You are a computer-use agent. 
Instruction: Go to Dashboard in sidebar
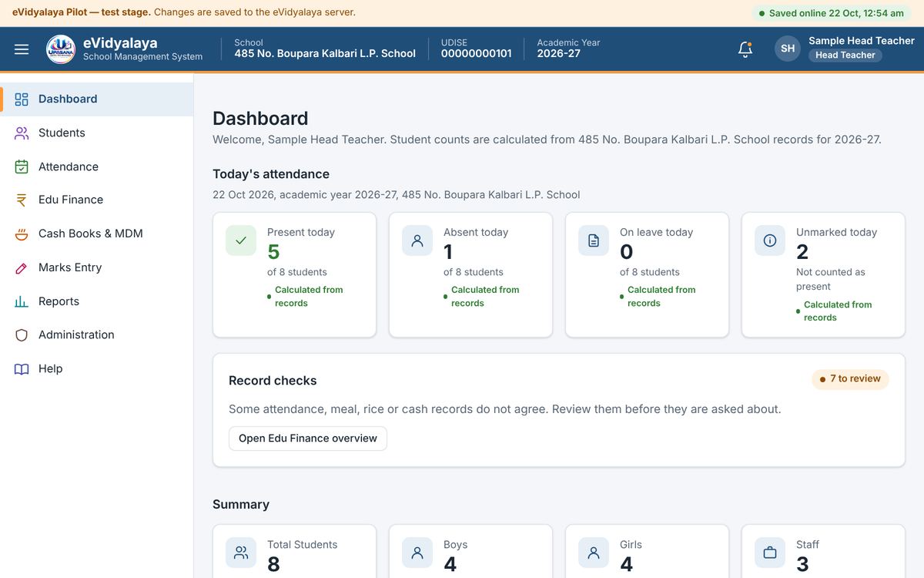[97, 99]
